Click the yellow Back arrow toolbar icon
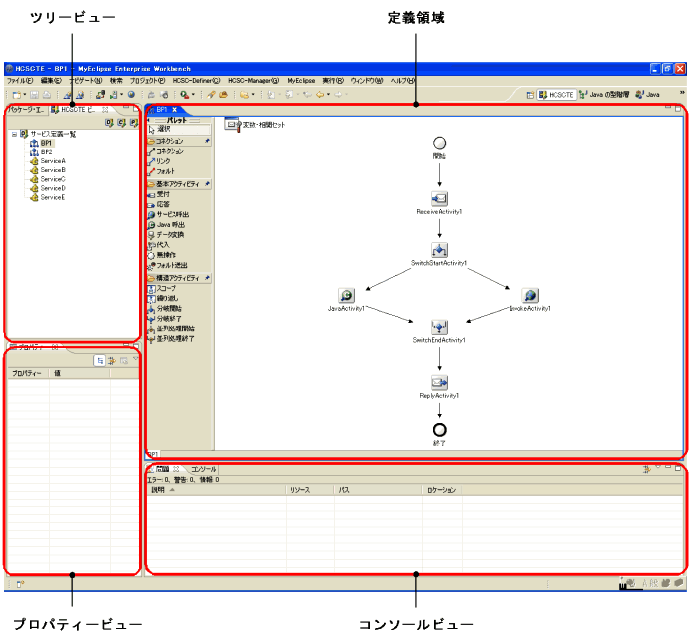690x643 pixels. (320, 95)
